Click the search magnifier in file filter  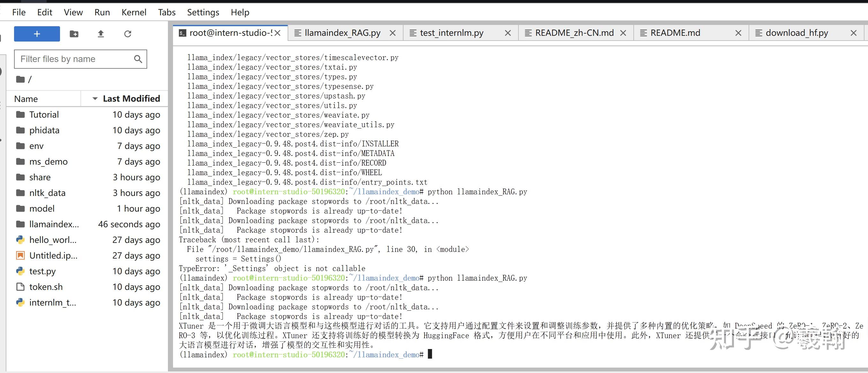tap(138, 59)
